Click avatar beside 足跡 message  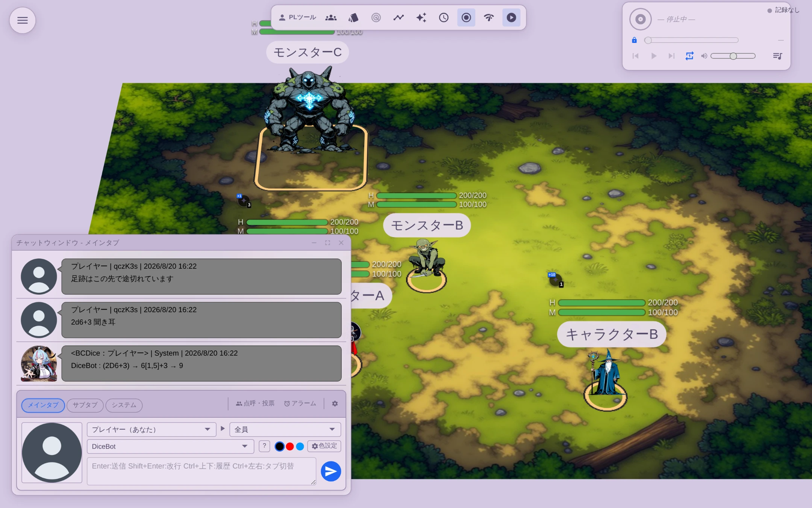point(39,276)
